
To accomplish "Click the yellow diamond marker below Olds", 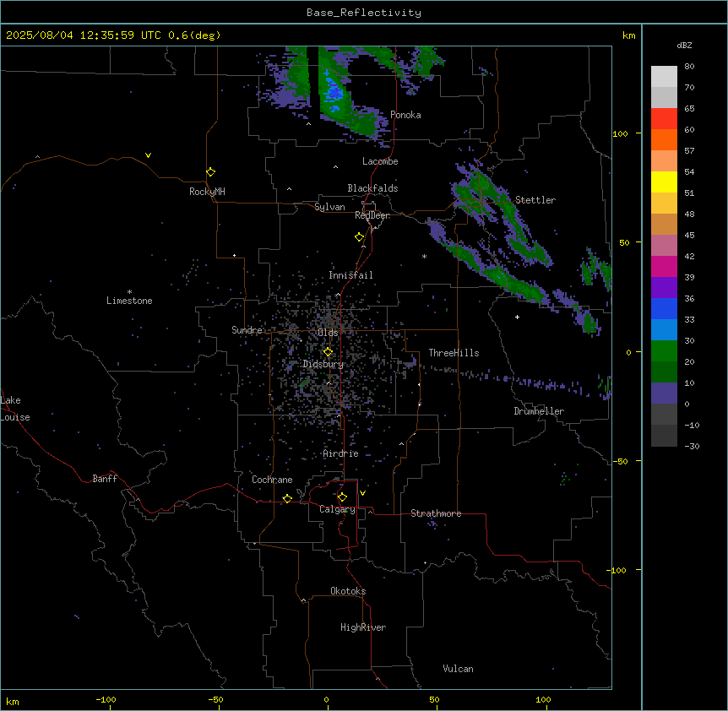I will point(328,352).
